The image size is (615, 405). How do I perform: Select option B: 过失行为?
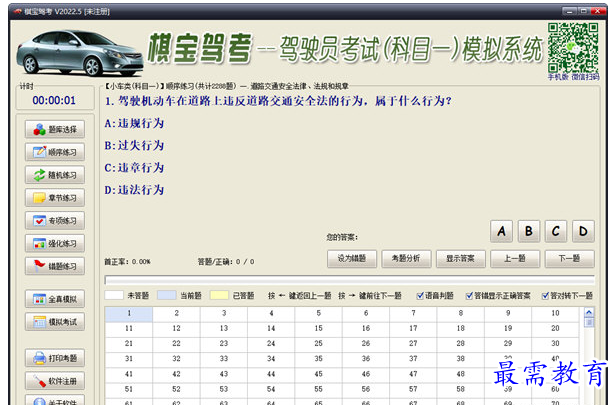(x=134, y=145)
